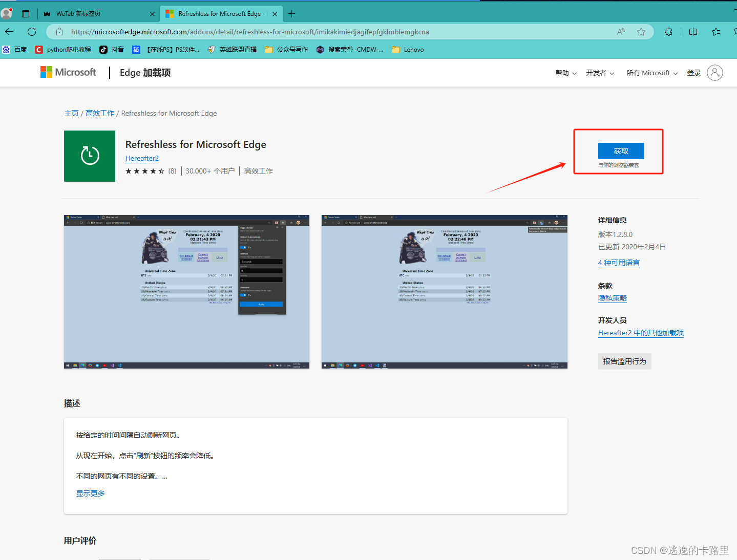Go to Edge 加载项 home
Image resolution: width=737 pixels, height=560 pixels.
tap(145, 73)
